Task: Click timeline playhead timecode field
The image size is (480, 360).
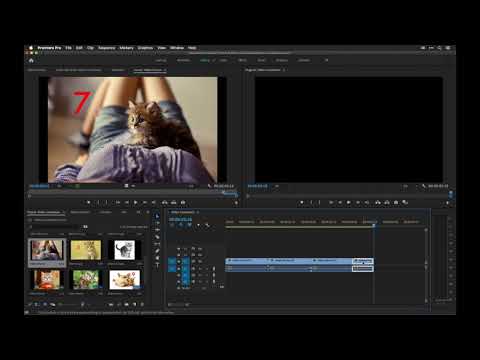Action: click(180, 219)
